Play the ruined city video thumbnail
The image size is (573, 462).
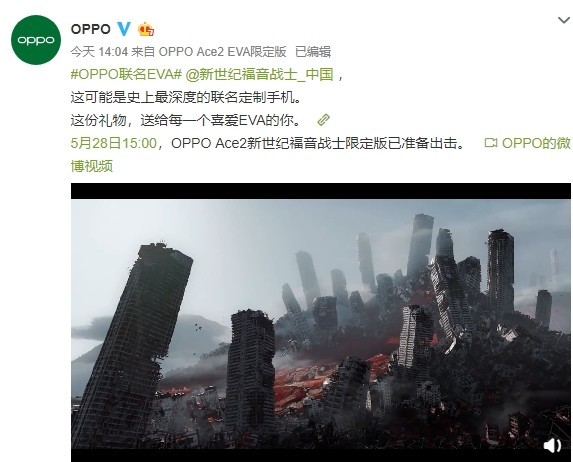point(320,323)
